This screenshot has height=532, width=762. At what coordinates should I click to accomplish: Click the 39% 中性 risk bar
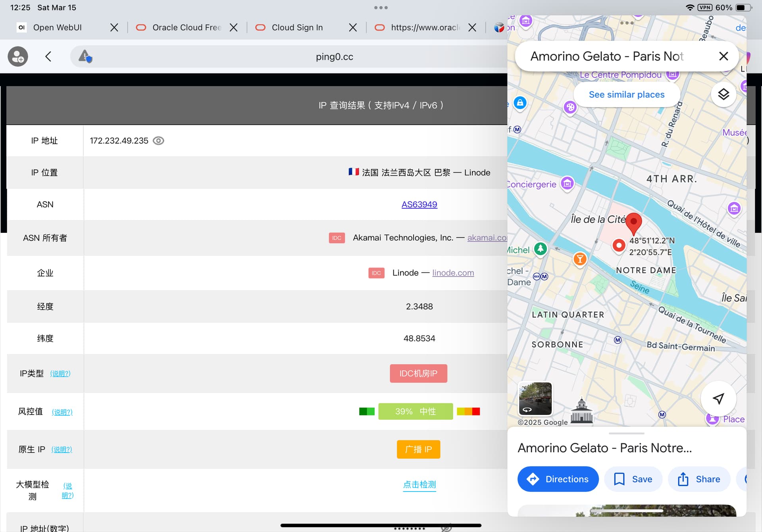[x=416, y=411]
